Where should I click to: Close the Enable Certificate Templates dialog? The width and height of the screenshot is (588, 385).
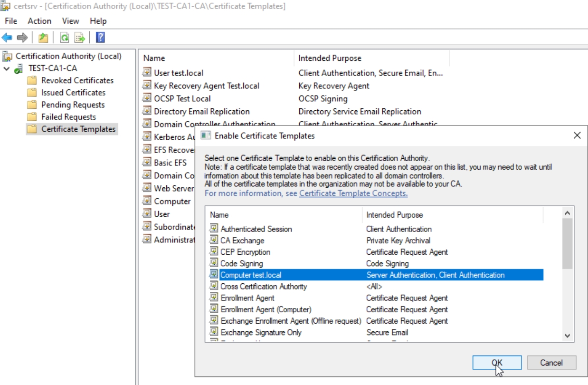[577, 135]
